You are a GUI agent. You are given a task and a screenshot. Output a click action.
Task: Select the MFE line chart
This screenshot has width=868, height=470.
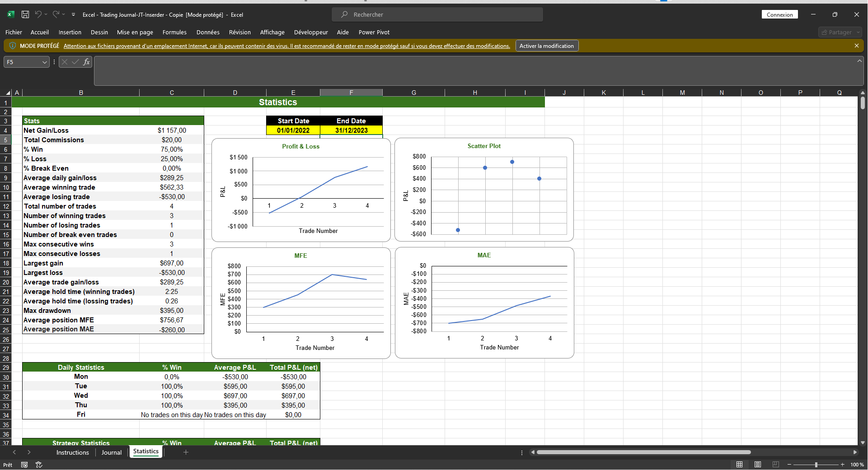click(x=301, y=303)
